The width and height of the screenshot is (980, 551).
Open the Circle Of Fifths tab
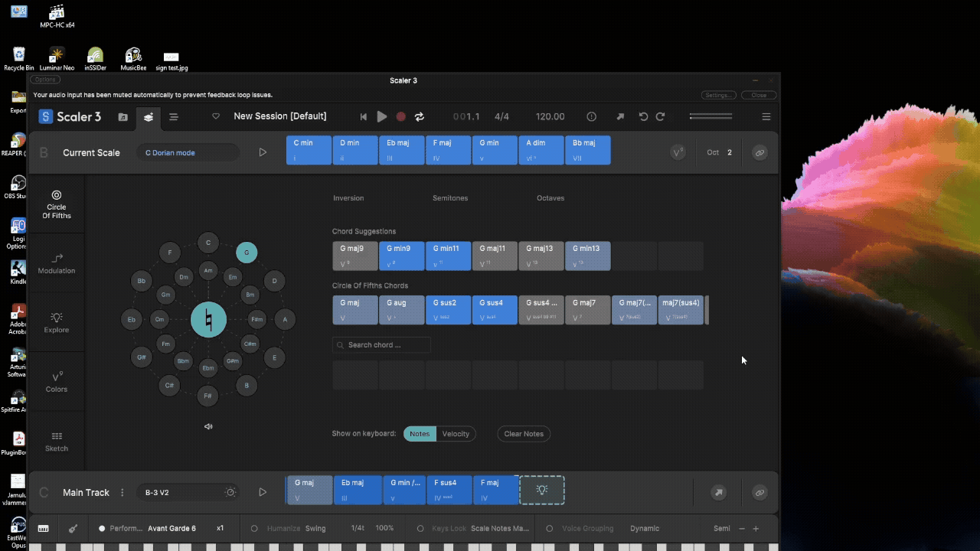[x=57, y=205]
